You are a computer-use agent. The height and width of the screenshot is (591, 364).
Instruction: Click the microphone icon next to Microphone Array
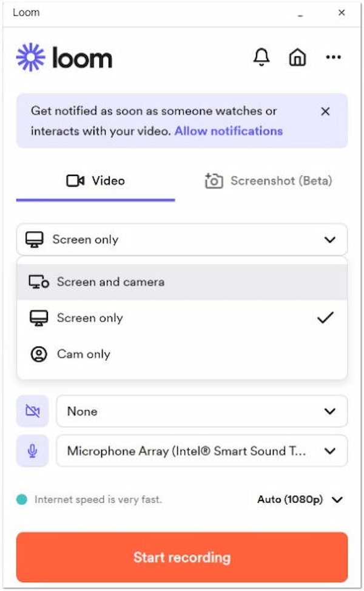pyautogui.click(x=32, y=451)
